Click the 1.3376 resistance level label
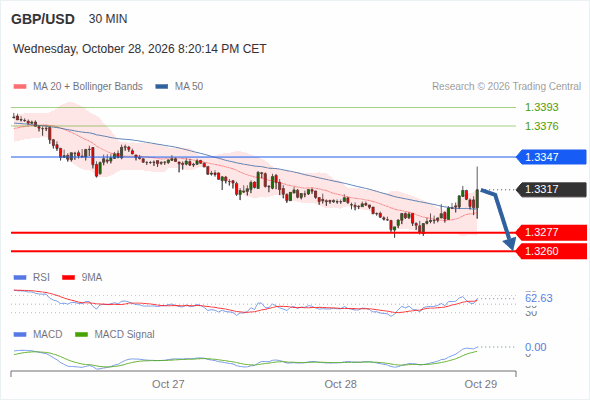Viewport: 590px width, 400px height. coord(541,126)
